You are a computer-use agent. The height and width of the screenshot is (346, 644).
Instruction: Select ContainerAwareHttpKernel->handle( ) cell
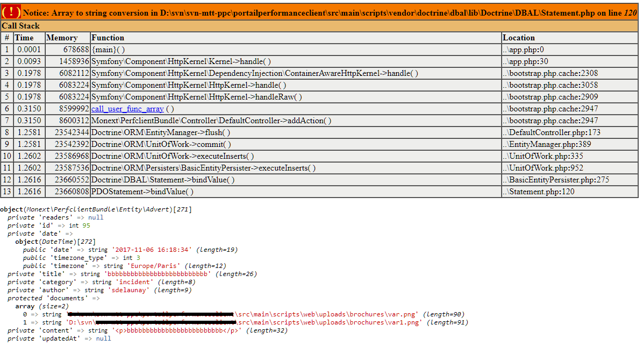[296, 74]
